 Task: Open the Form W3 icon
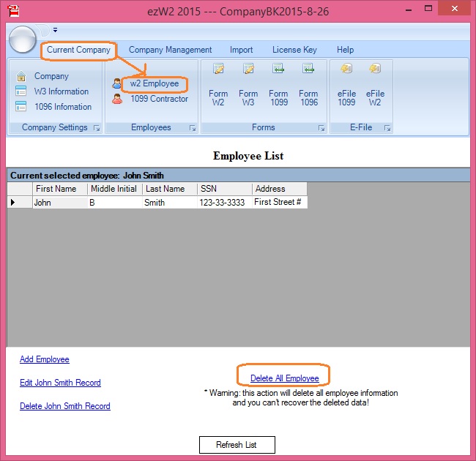coord(248,70)
